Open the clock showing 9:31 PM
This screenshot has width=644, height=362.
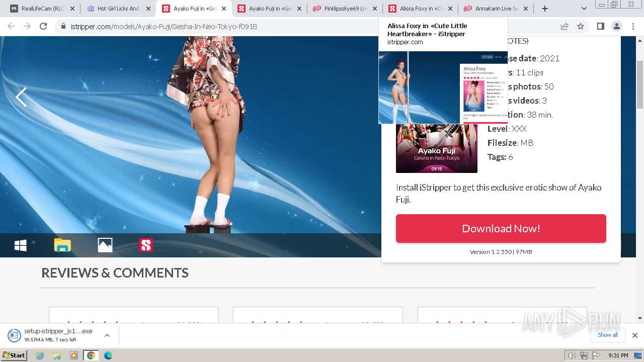(618, 355)
